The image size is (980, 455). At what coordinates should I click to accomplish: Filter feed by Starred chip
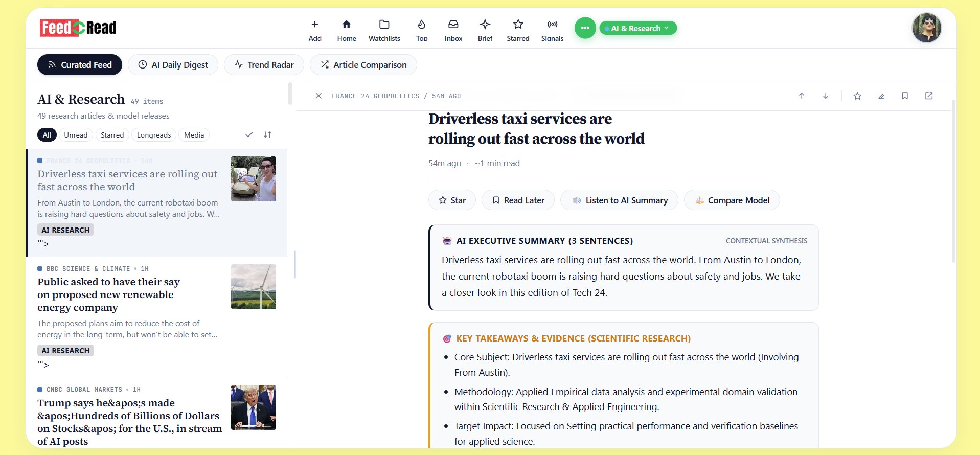tap(112, 135)
